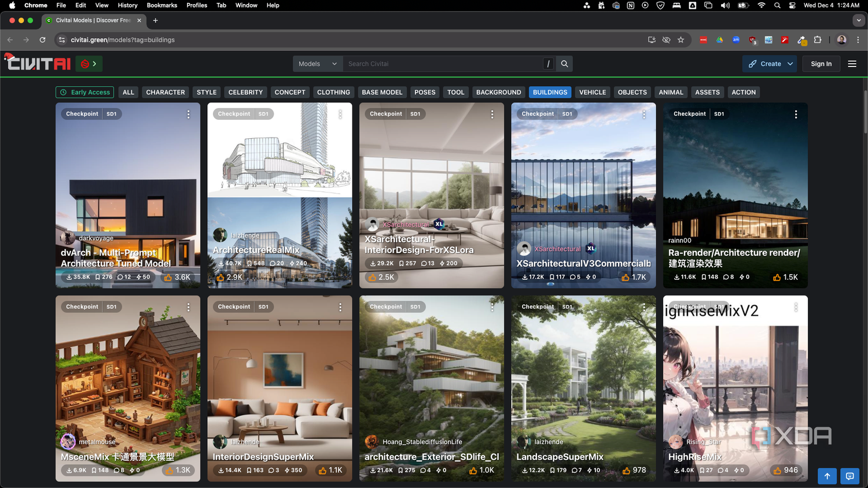Image resolution: width=868 pixels, height=488 pixels.
Task: Click the magnifier search button
Action: point(565,64)
